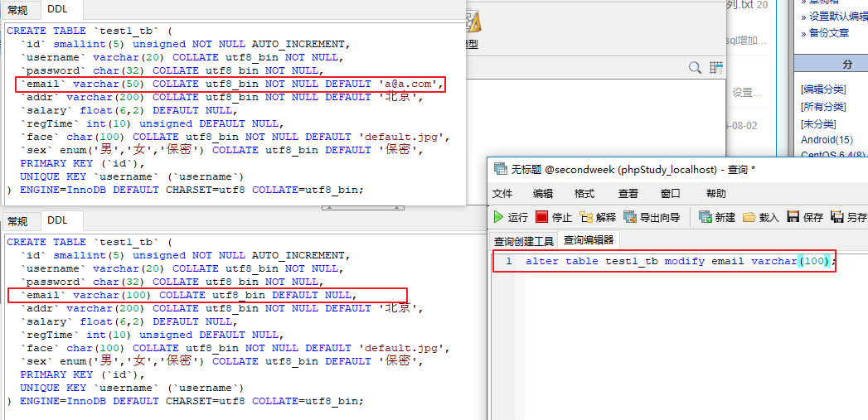Open the [编辑分类] link

tap(823, 89)
